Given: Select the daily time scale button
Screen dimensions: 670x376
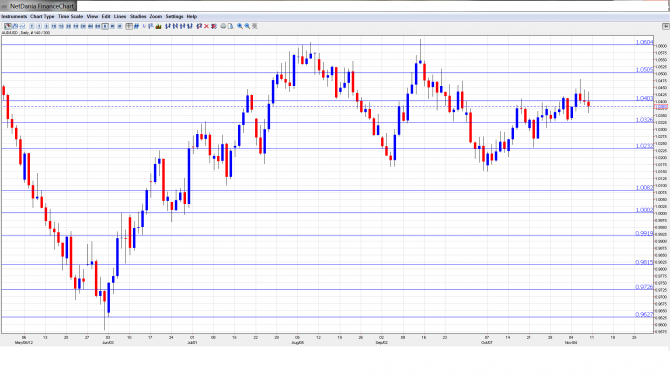Looking at the screenshot, I should pos(105,26).
